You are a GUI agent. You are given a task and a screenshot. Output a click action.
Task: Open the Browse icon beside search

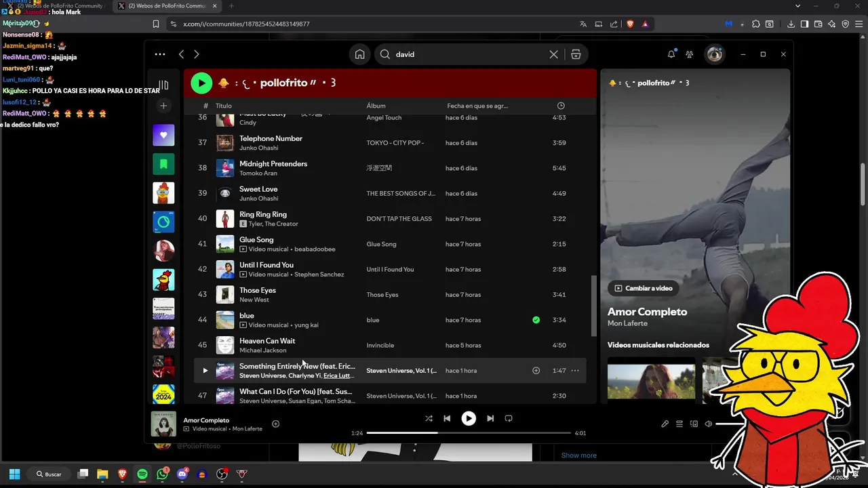point(576,54)
